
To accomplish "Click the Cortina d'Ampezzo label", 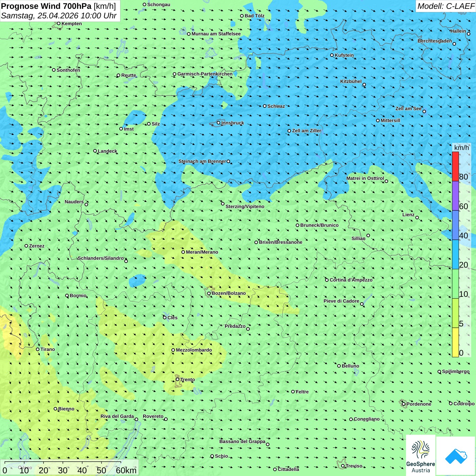I will (351, 280).
